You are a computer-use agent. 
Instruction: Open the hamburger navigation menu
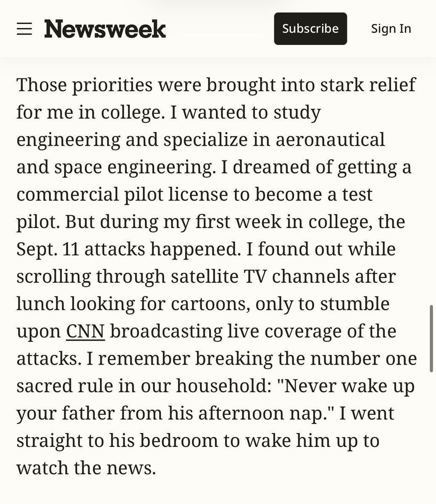[x=24, y=29]
